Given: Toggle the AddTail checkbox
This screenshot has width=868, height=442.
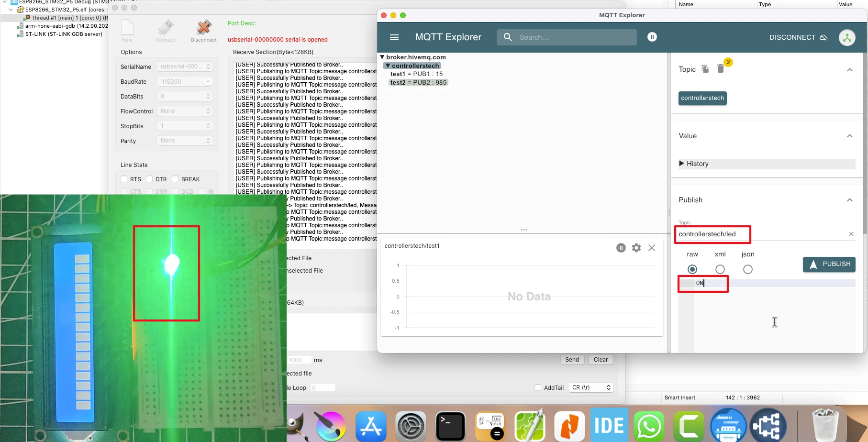Looking at the screenshot, I should (x=538, y=387).
